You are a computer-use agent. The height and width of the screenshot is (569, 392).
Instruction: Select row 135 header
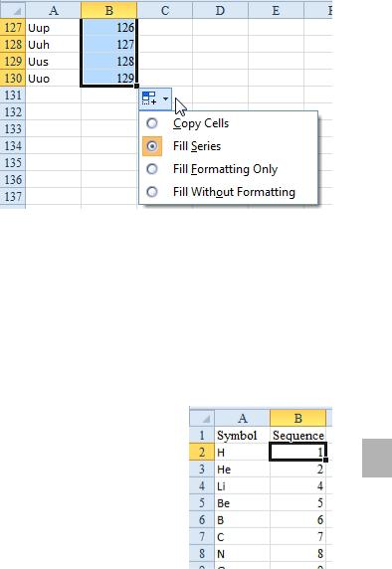[13, 162]
